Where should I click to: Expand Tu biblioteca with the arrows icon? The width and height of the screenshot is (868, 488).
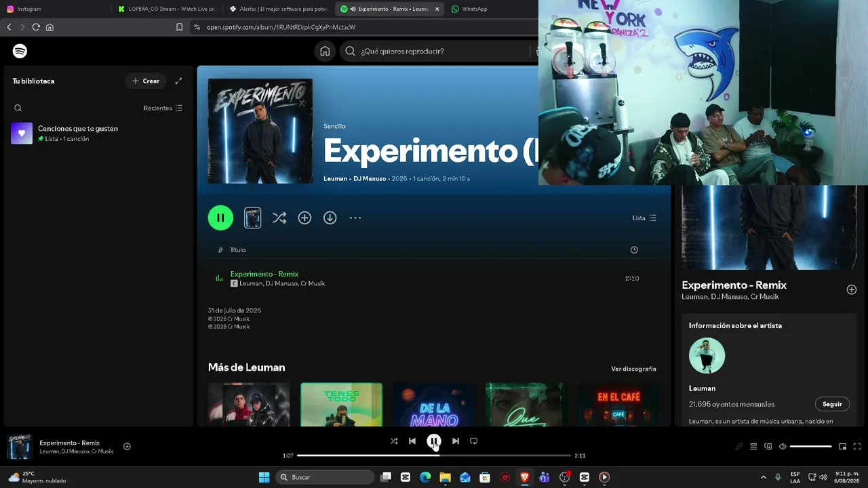pos(178,81)
